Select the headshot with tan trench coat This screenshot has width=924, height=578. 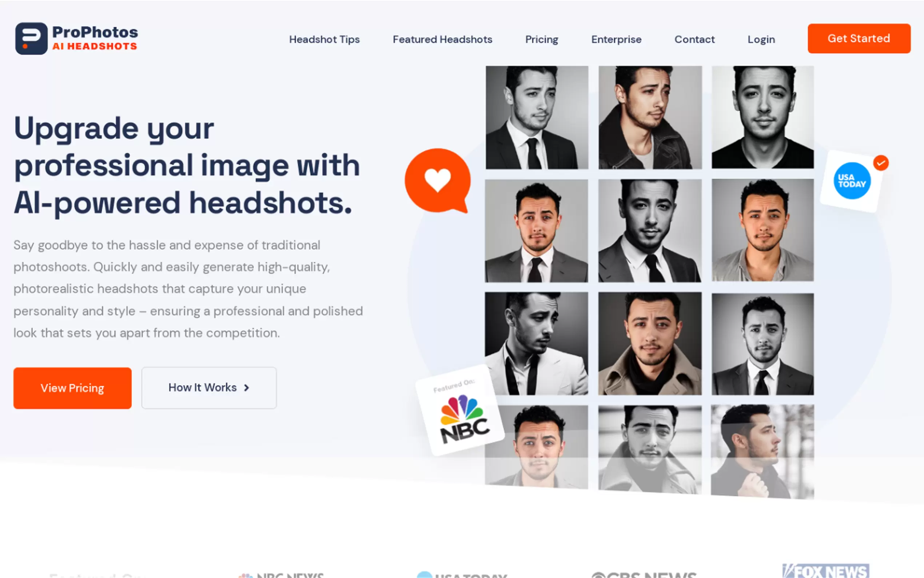click(x=650, y=343)
